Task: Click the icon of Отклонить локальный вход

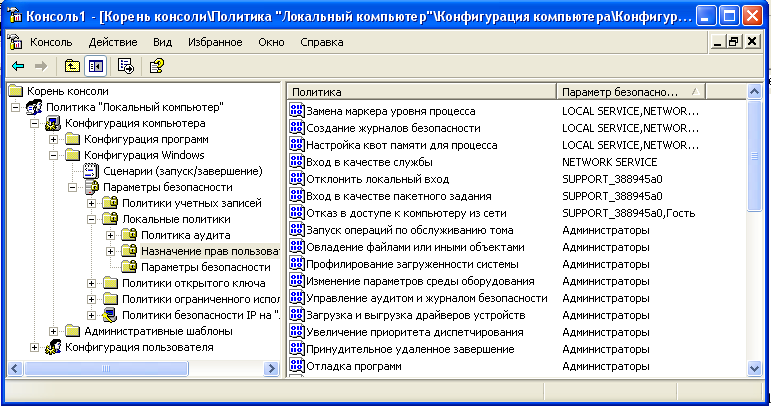Action: (x=297, y=178)
